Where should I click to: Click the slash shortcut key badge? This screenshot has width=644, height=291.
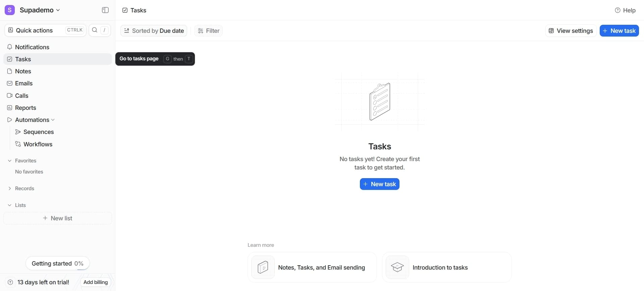105,30
